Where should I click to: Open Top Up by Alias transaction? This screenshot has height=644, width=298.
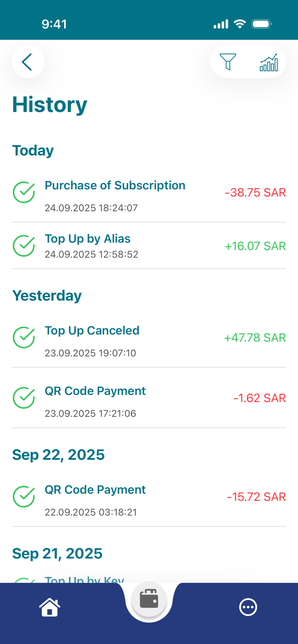pyautogui.click(x=149, y=246)
